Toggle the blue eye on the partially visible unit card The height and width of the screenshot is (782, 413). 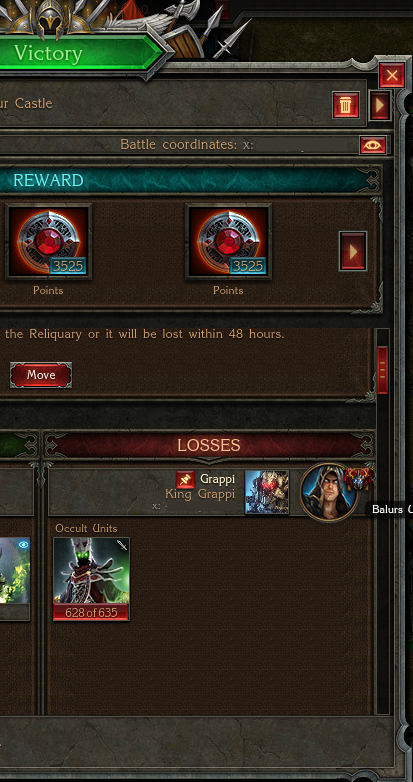pos(23,545)
